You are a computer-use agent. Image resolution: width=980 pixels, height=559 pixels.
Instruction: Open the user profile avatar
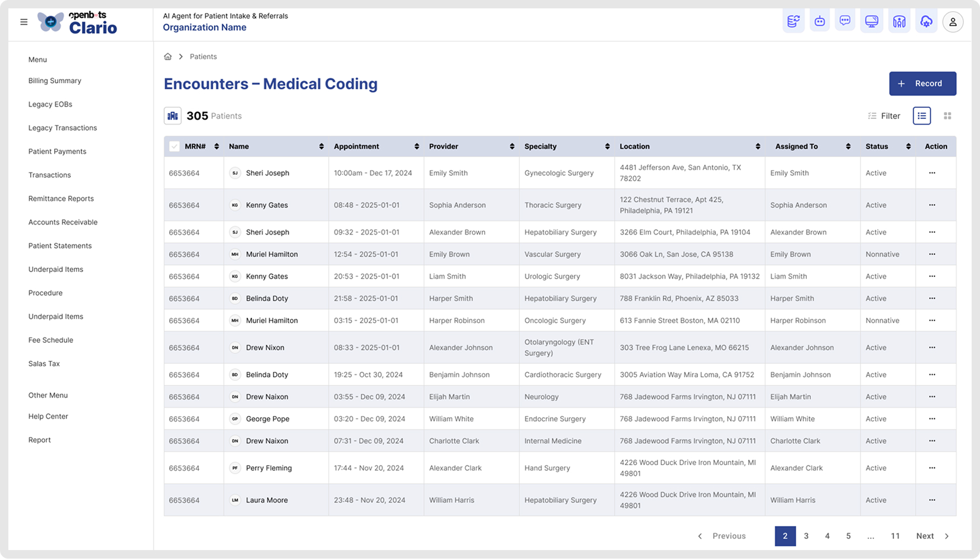click(x=953, y=22)
